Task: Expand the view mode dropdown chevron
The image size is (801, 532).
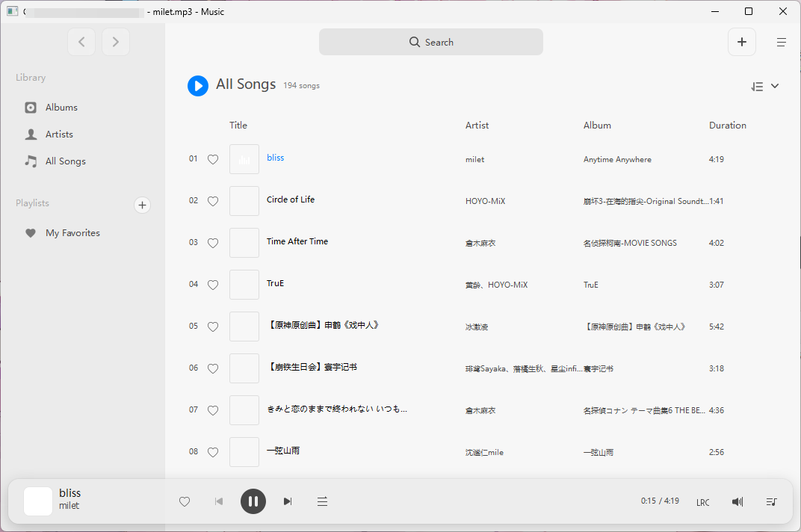Action: click(775, 86)
